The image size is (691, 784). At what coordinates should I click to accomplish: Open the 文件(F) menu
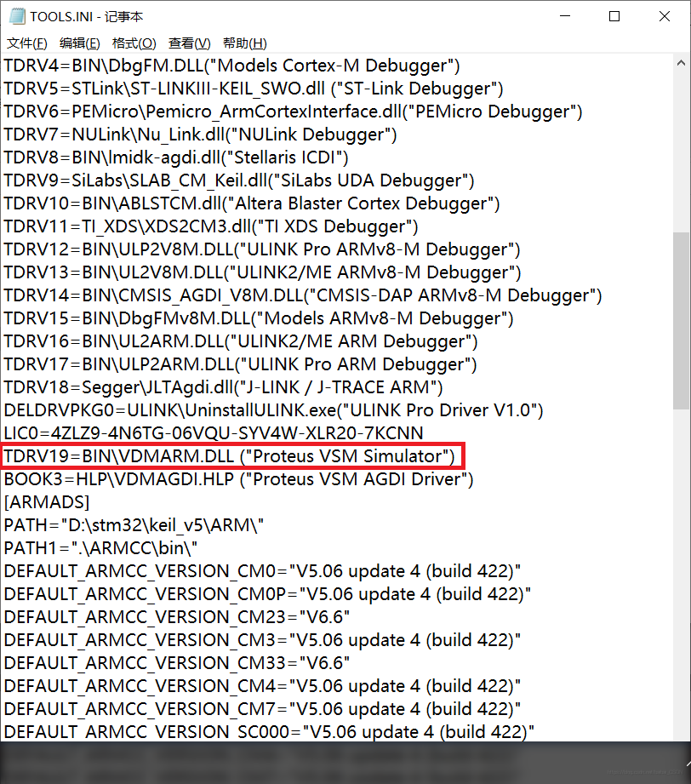point(27,43)
